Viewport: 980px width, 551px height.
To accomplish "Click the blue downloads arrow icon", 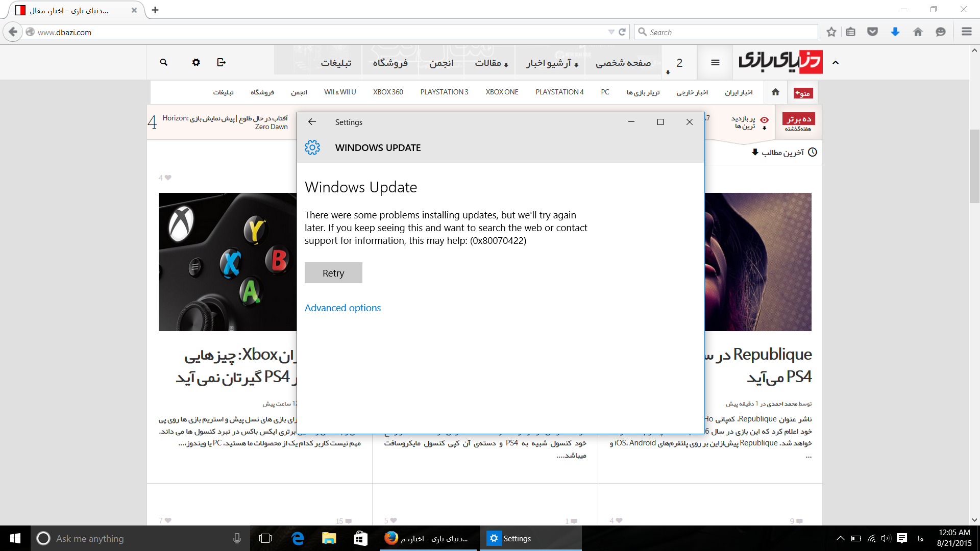I will 895,32.
